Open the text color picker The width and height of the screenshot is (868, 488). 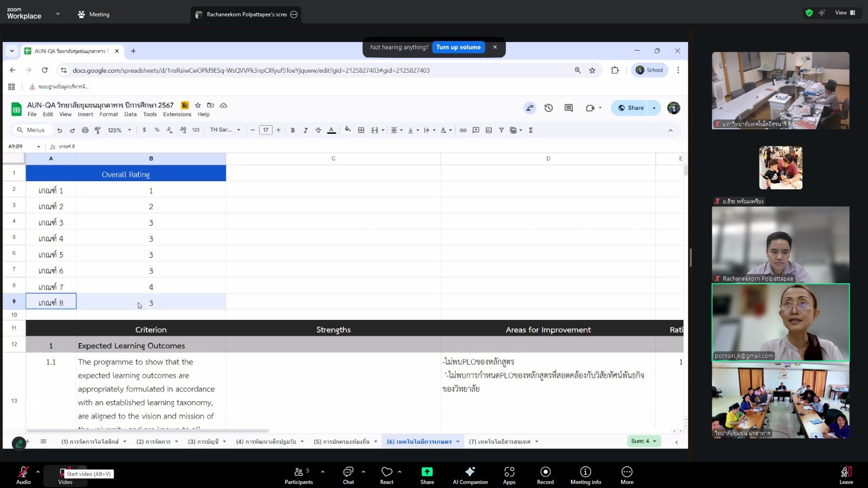(x=331, y=130)
